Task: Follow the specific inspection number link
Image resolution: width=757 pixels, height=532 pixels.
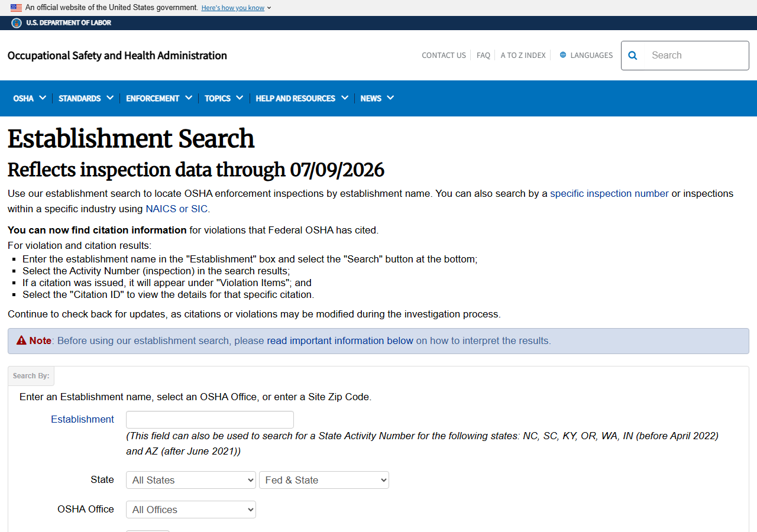Action: tap(609, 193)
